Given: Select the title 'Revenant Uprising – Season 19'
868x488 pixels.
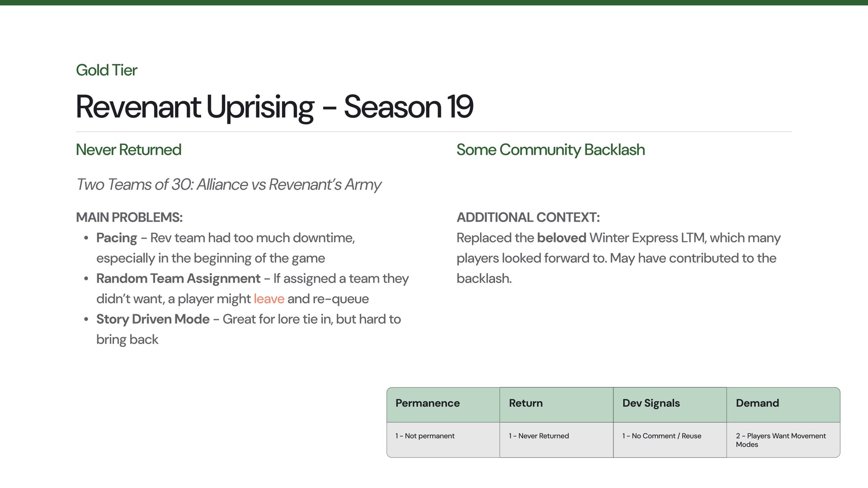Looking at the screenshot, I should [274, 107].
